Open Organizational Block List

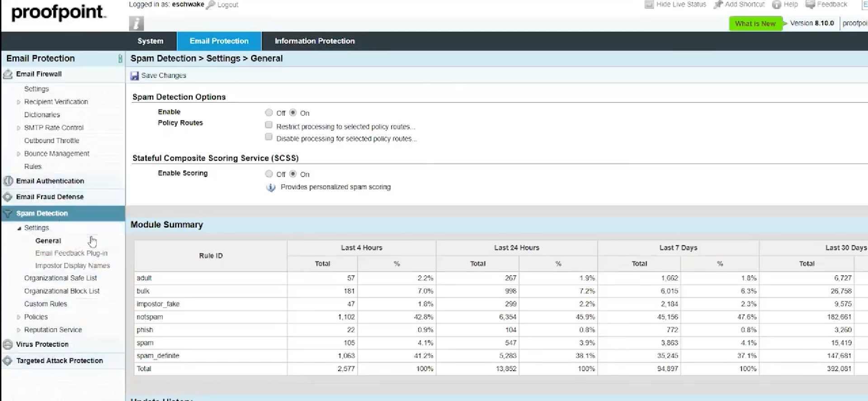point(62,291)
